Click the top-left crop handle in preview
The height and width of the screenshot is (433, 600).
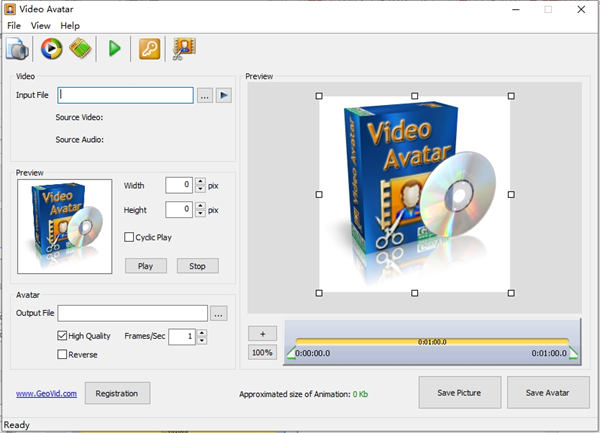pos(319,96)
